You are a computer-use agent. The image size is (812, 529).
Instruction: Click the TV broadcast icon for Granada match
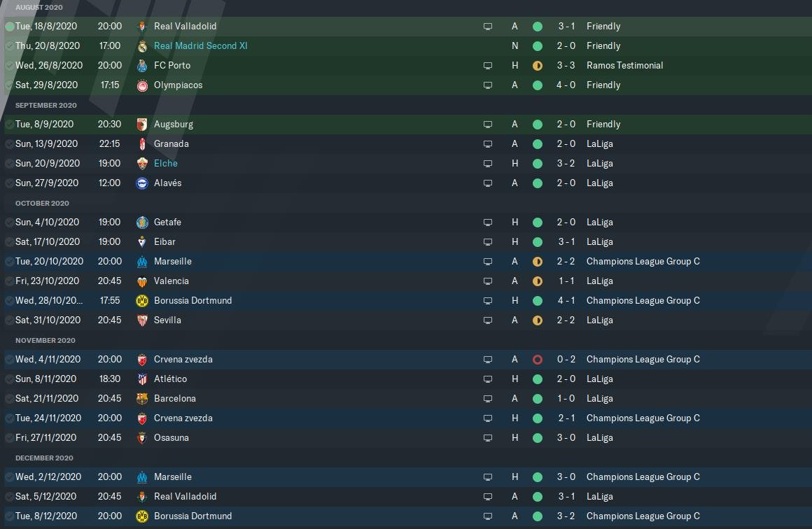coord(488,144)
